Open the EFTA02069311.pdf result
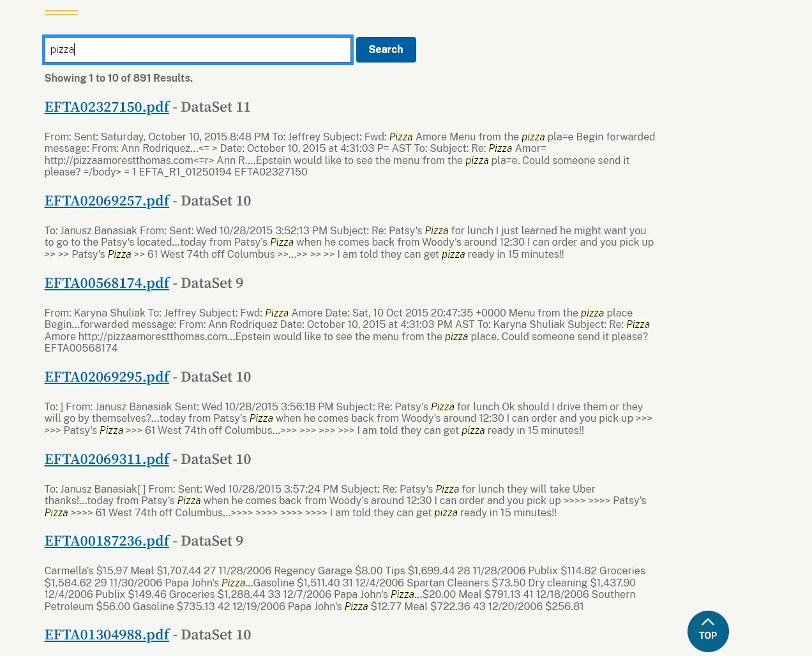 107,459
